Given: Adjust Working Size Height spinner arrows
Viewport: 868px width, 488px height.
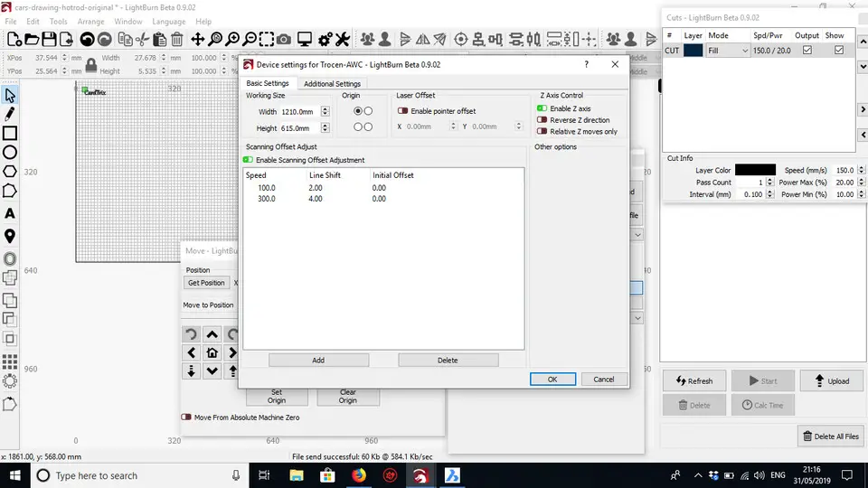Looking at the screenshot, I should [x=325, y=127].
